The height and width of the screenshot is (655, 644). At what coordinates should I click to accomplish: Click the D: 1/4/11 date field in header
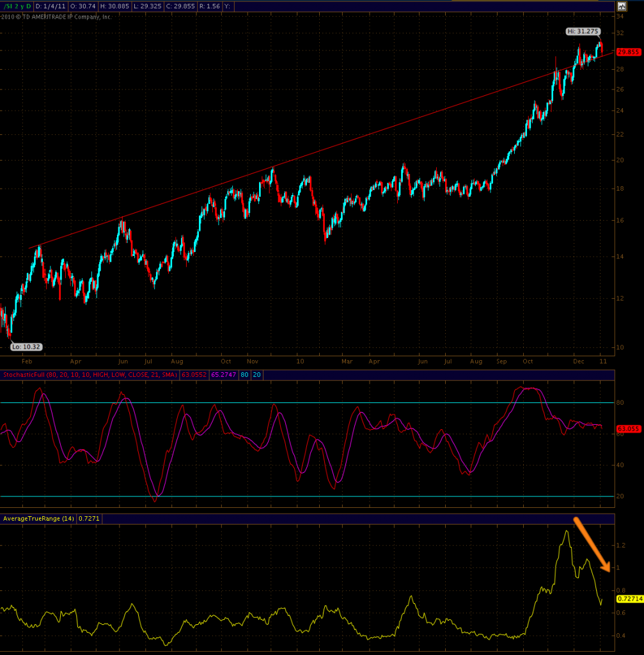(50, 6)
